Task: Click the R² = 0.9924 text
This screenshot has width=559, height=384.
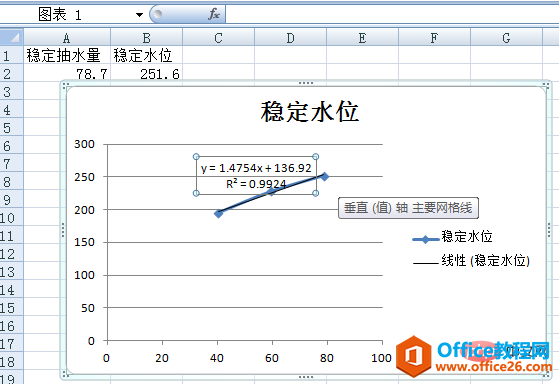Action: tap(256, 183)
